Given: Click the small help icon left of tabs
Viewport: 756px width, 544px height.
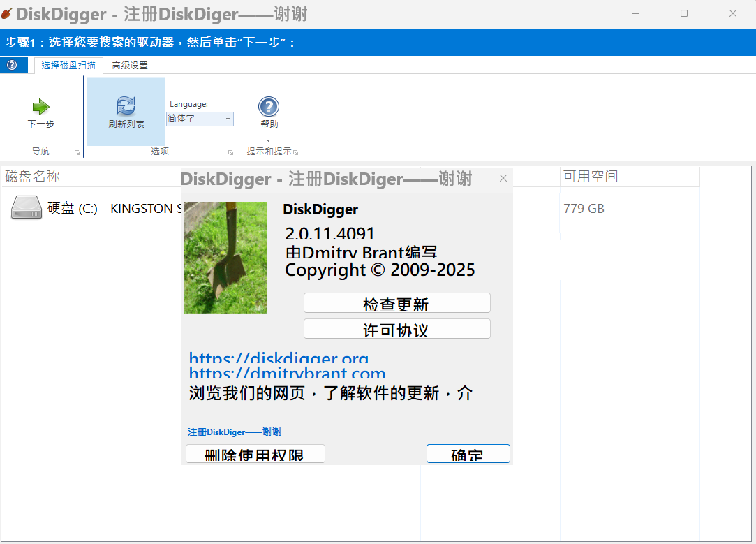Looking at the screenshot, I should (12, 65).
